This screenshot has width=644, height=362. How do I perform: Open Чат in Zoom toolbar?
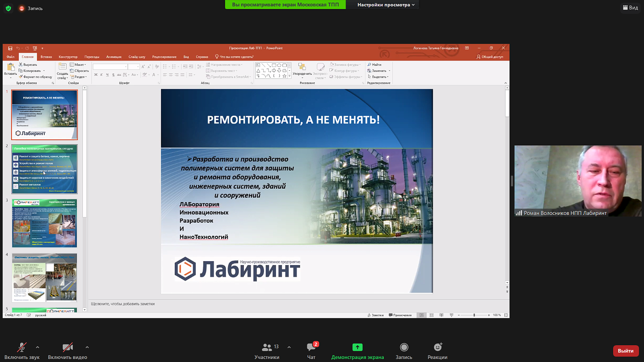pyautogui.click(x=312, y=351)
